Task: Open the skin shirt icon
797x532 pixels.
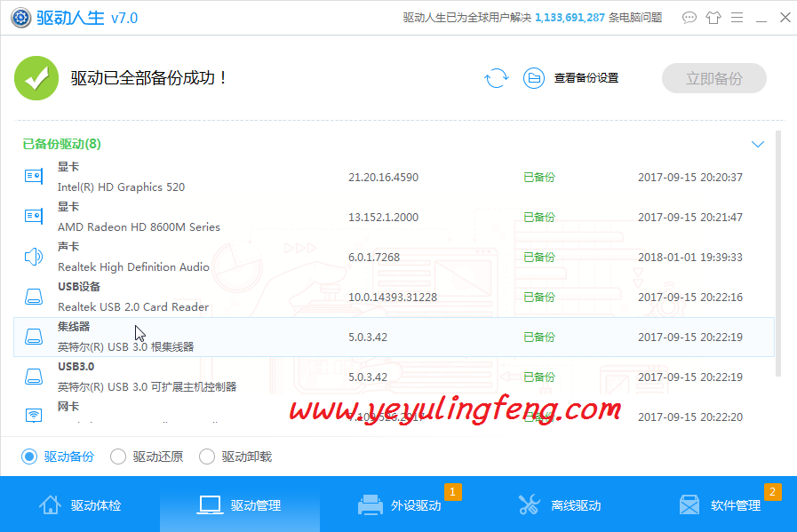Action: point(713,18)
